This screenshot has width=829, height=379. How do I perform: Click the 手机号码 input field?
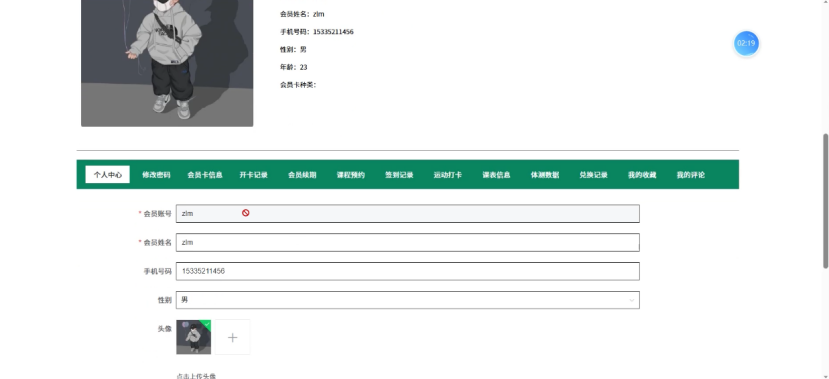(x=408, y=271)
